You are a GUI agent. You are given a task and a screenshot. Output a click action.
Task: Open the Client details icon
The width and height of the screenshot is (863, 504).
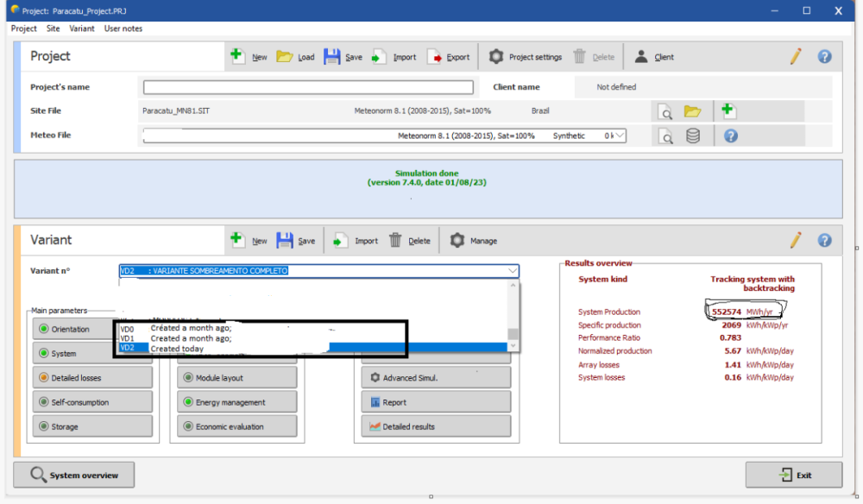click(x=641, y=57)
